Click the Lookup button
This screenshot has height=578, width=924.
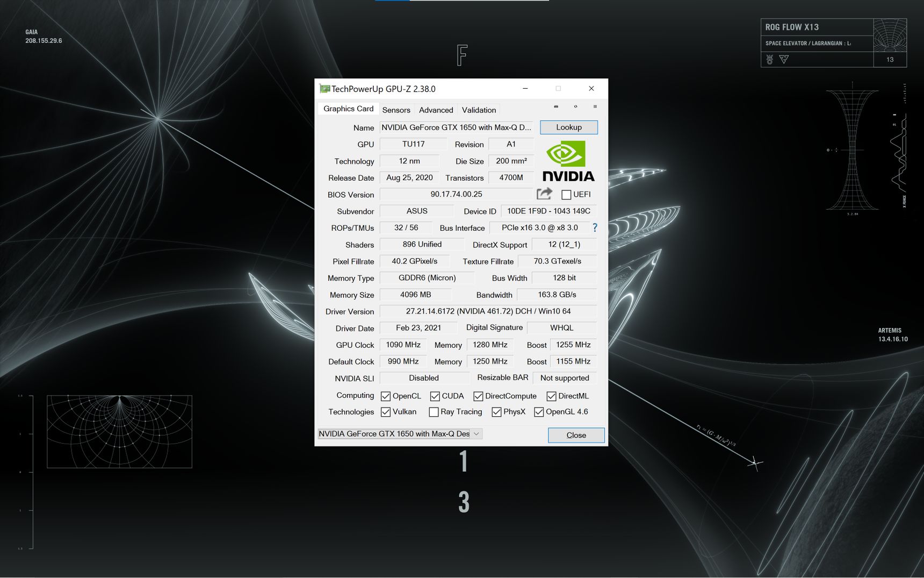[x=568, y=127]
